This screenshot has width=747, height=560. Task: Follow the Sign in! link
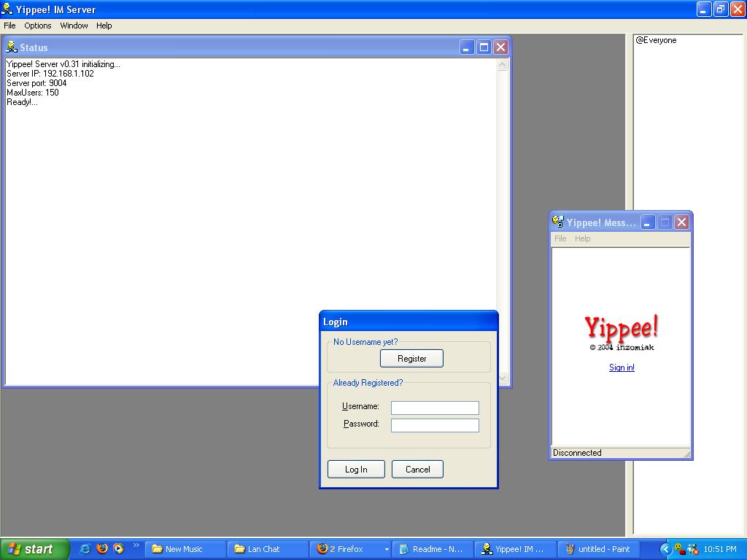(x=622, y=367)
